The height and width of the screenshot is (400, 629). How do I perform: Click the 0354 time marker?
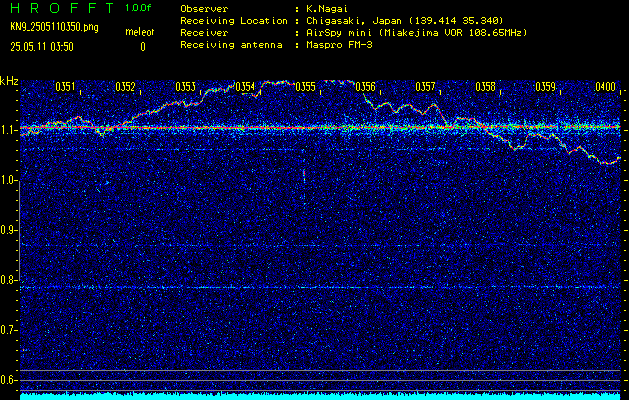(x=245, y=87)
